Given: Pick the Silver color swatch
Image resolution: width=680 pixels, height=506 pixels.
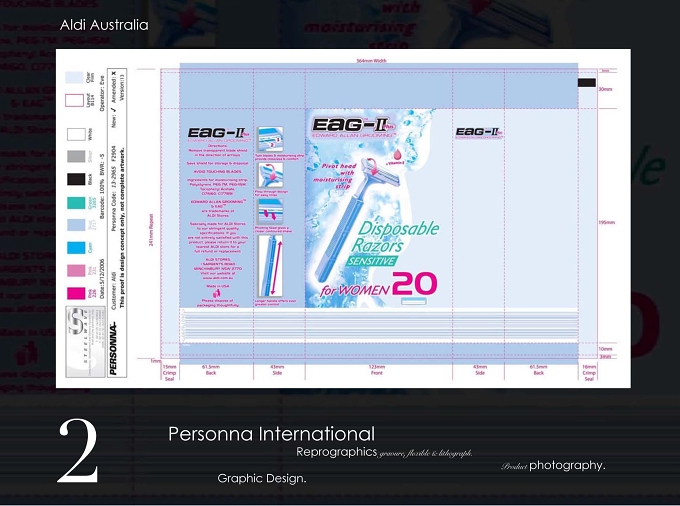Looking at the screenshot, I should (76, 157).
